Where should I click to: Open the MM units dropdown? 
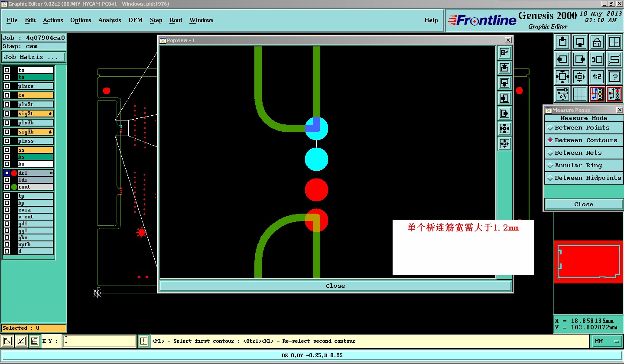point(607,341)
